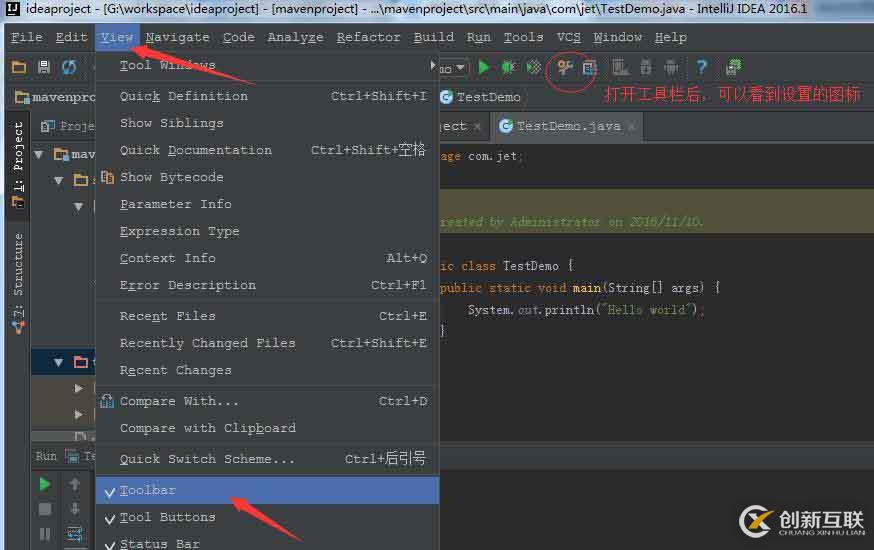Open the Analyze menu
Image resolution: width=874 pixels, height=550 pixels.
pos(295,37)
